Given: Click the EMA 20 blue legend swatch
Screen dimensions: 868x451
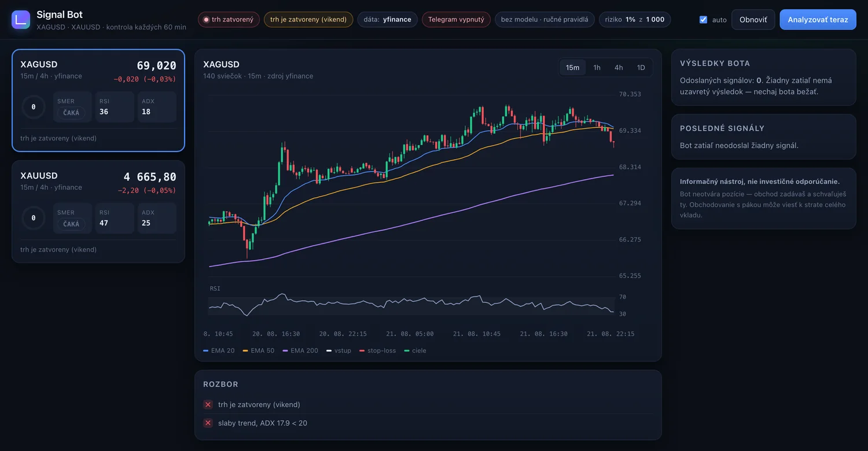Looking at the screenshot, I should pyautogui.click(x=206, y=351).
